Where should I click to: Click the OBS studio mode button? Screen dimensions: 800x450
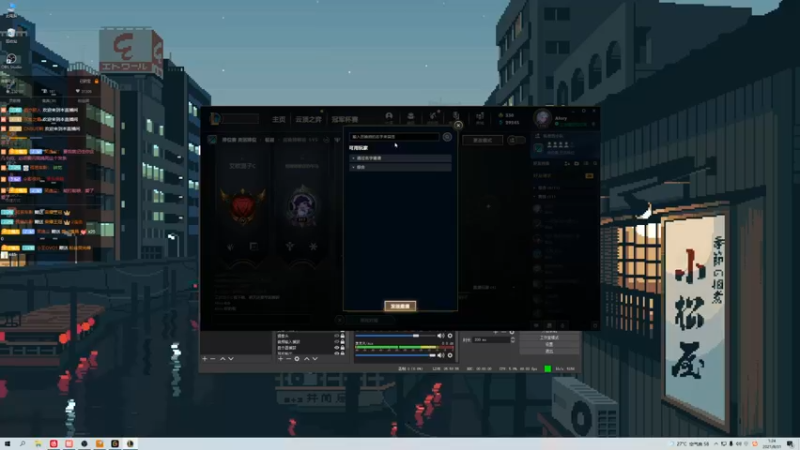coord(549,338)
